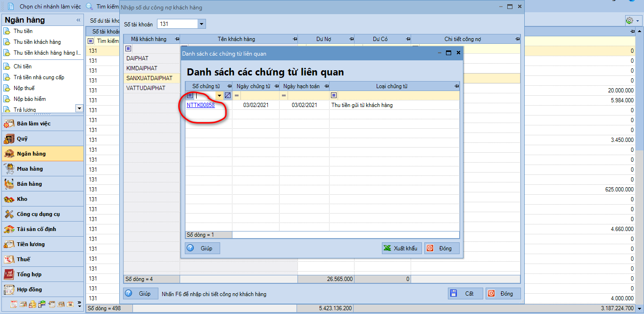The image size is (644, 314).
Task: Select Trả tiền nhà cung cấp item
Action: (39, 77)
